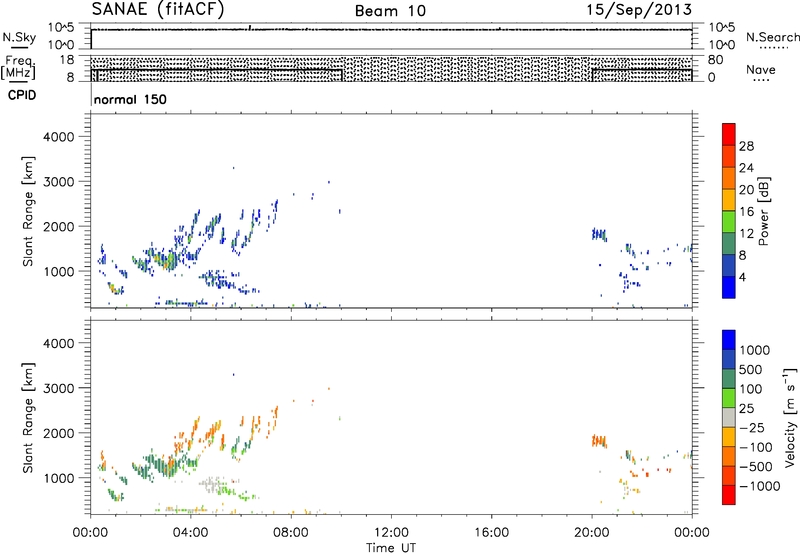Viewport: 800px width, 554px height.
Task: Pick the Velocity colorbar segment between 500 and 1000
Action: 729,359
